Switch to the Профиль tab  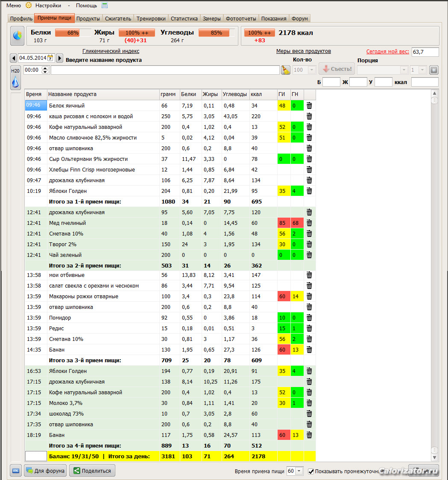click(x=21, y=19)
